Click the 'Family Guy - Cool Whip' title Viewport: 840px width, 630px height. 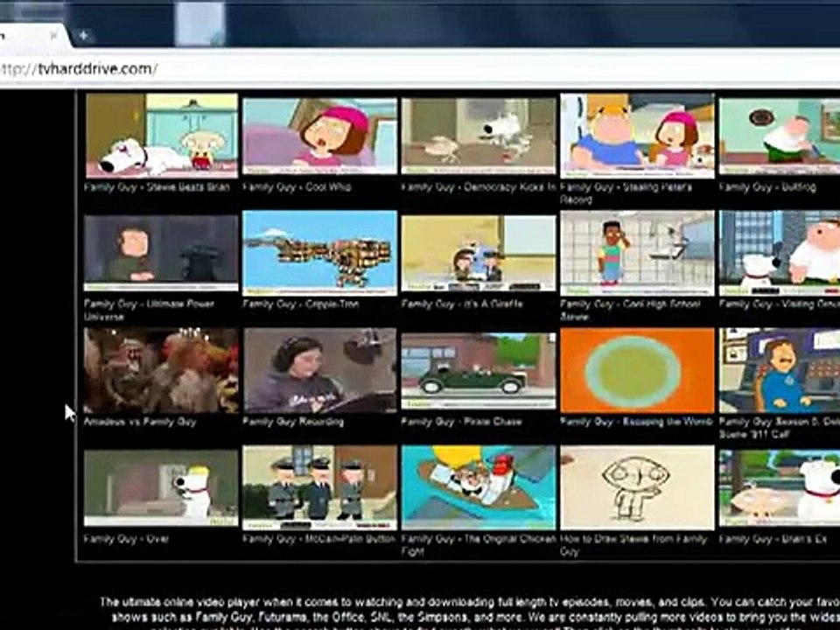297,187
